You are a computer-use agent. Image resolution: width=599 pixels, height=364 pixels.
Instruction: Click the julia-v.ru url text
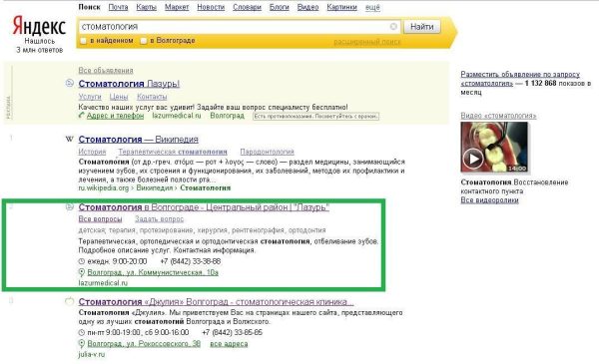pyautogui.click(x=91, y=354)
